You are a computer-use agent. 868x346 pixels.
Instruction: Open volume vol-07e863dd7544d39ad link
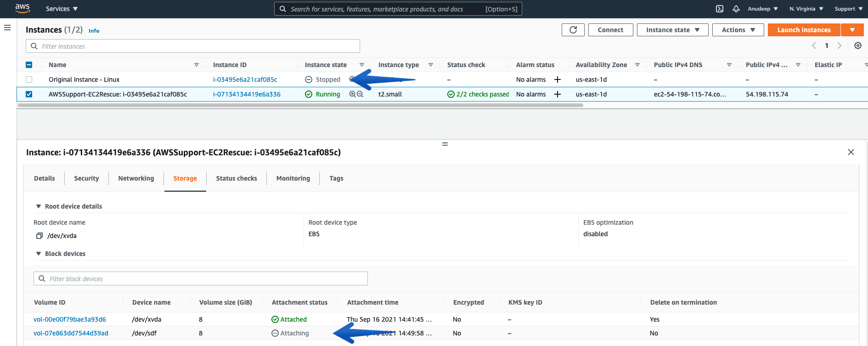(x=71, y=333)
